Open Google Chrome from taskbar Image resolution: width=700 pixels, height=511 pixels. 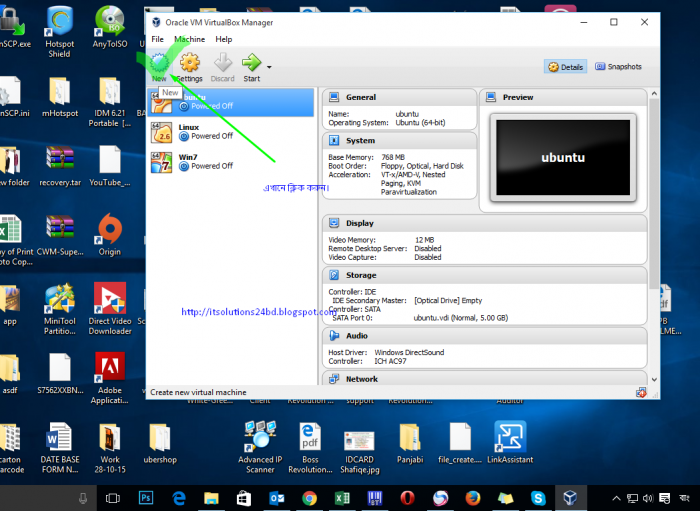tap(309, 498)
